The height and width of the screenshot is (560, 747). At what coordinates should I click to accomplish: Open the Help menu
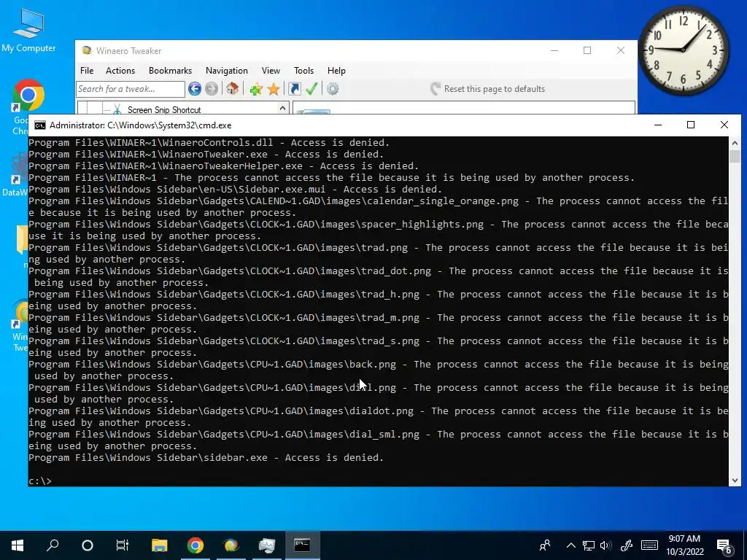coord(336,71)
